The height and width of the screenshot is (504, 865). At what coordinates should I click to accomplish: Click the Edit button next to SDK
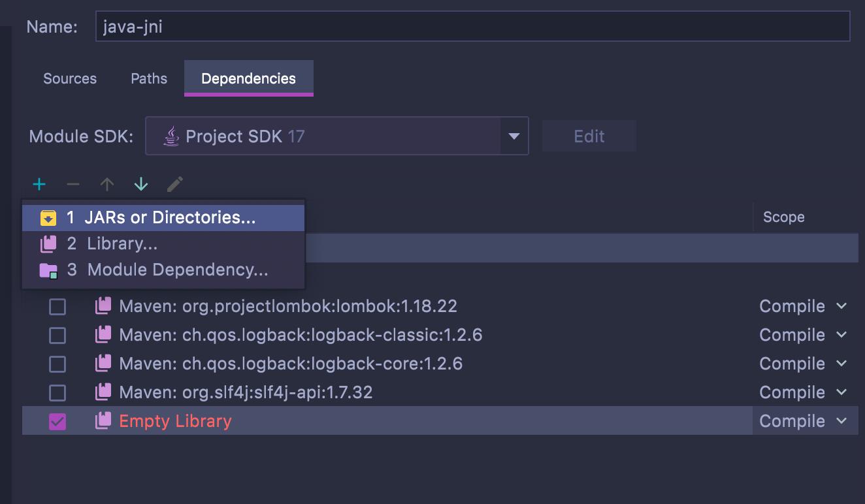tap(589, 136)
